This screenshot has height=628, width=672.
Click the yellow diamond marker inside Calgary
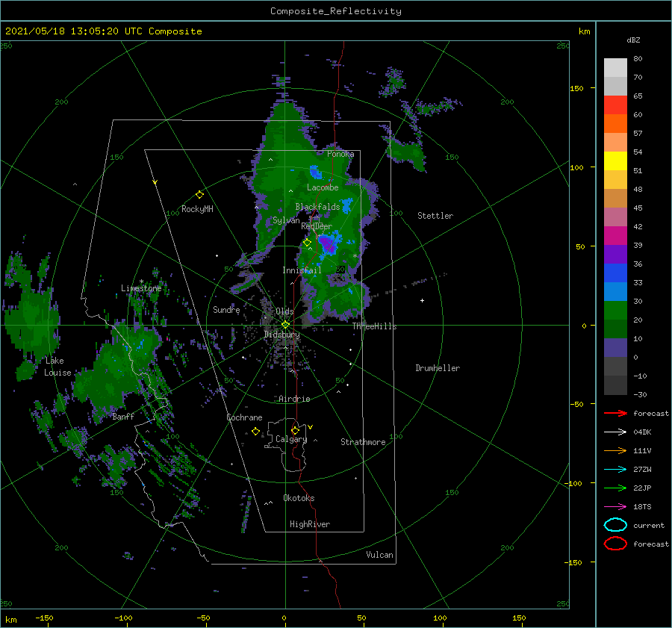295,430
